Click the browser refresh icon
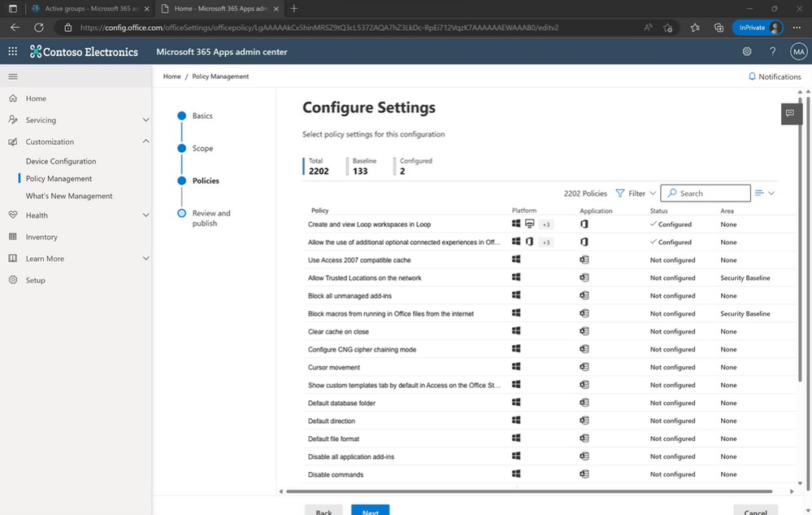Viewport: 812px width, 515px height. (39, 28)
